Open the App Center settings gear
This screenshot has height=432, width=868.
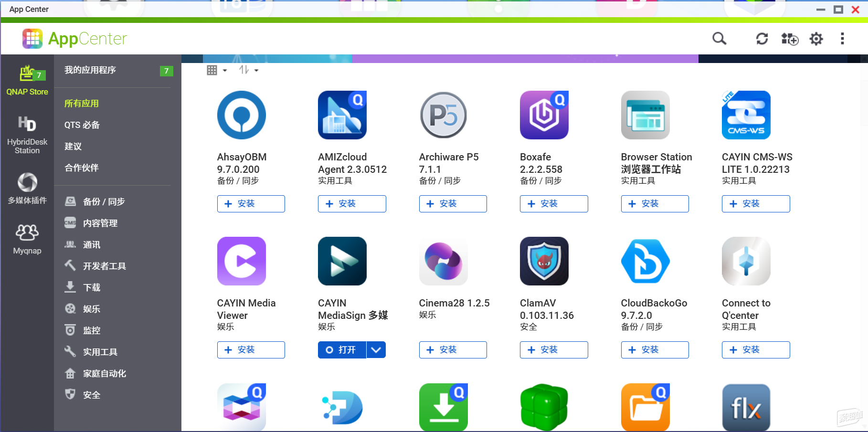(x=816, y=39)
